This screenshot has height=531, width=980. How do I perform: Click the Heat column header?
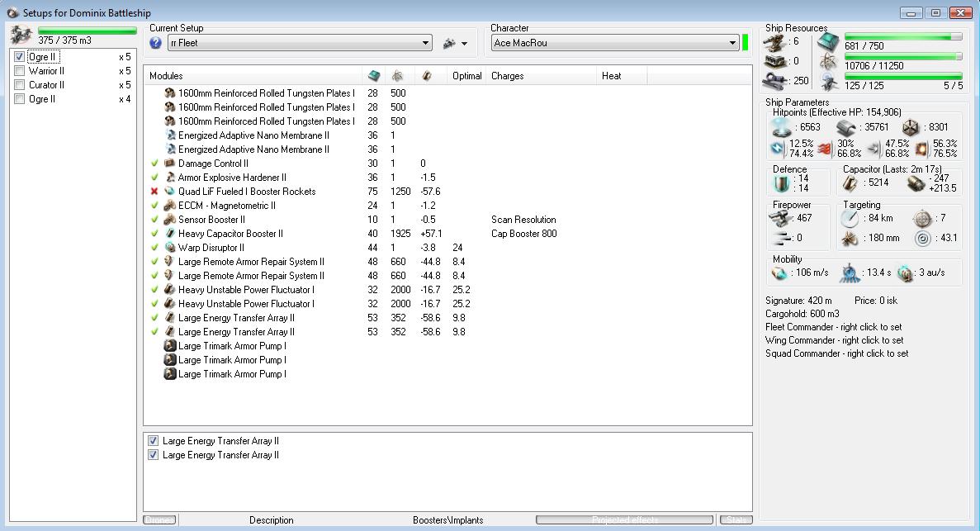[x=621, y=76]
